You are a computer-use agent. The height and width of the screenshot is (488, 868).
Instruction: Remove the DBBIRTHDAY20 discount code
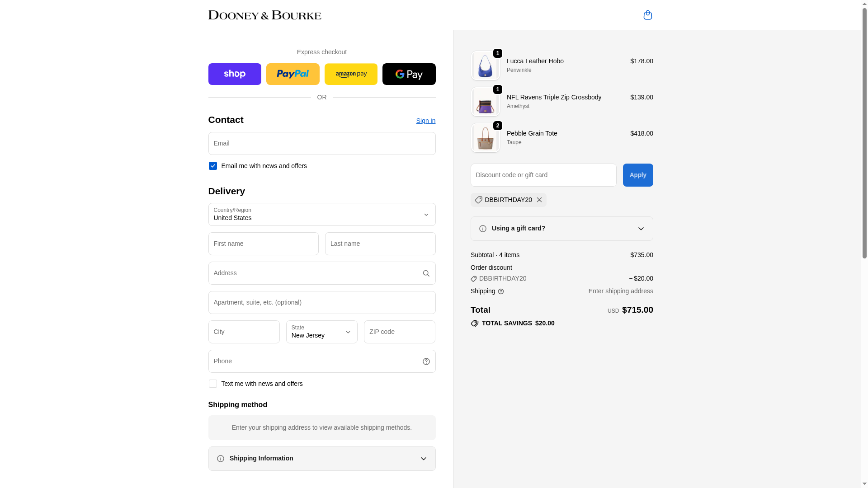point(539,200)
